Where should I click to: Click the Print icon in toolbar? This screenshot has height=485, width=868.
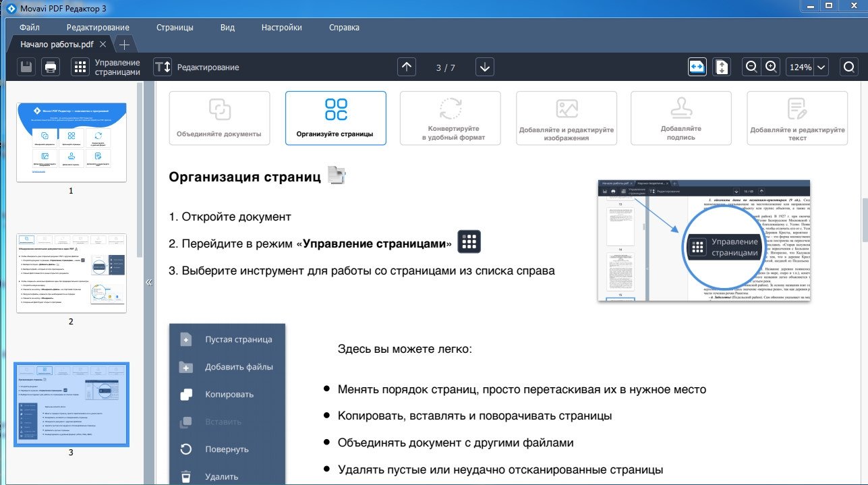pos(51,67)
